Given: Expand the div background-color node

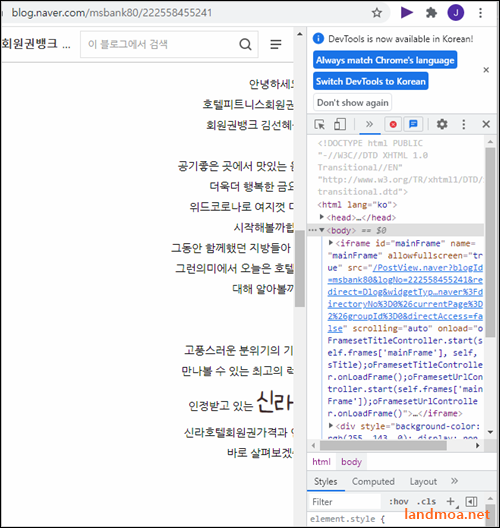Looking at the screenshot, I should pyautogui.click(x=331, y=426).
